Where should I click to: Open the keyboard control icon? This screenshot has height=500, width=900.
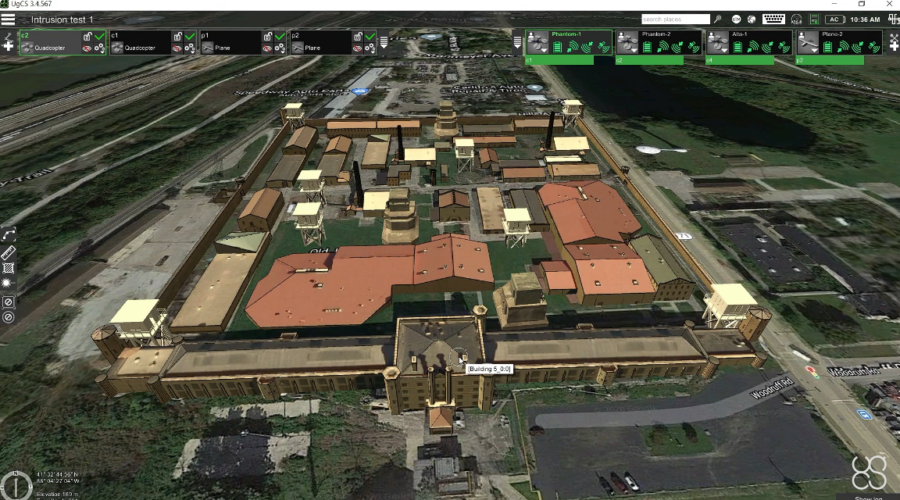click(773, 19)
